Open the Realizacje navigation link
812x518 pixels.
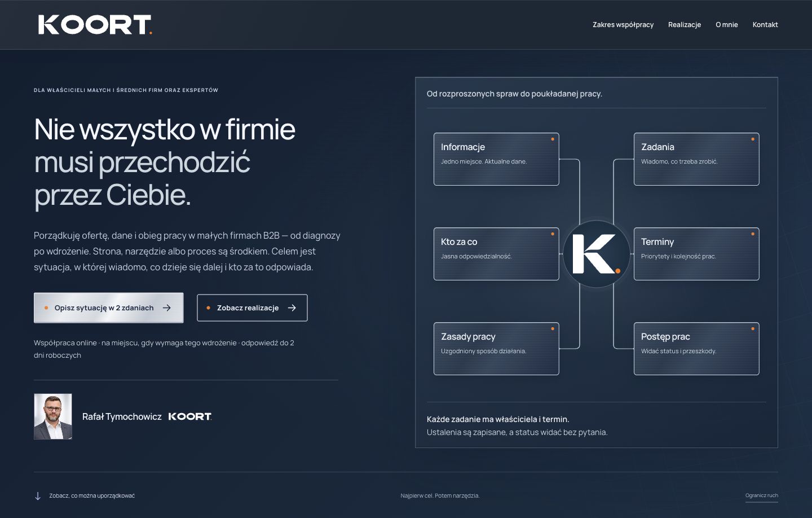(x=685, y=25)
